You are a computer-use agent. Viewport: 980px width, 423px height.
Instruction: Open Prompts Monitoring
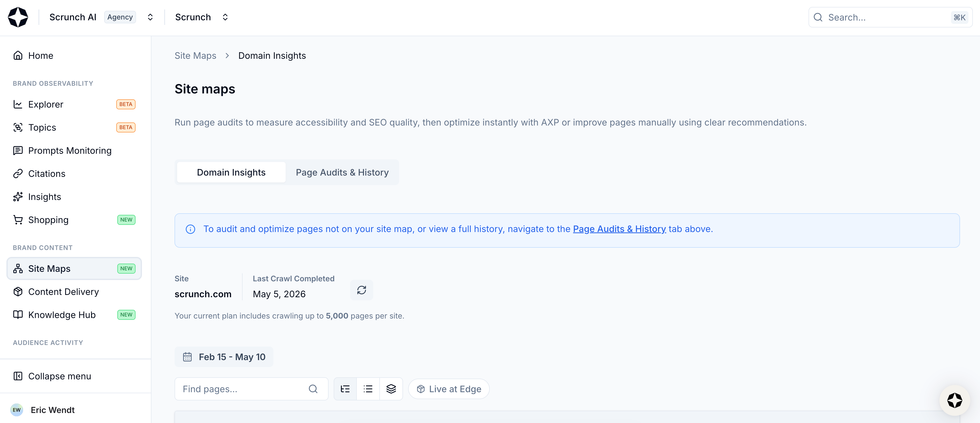74,151
